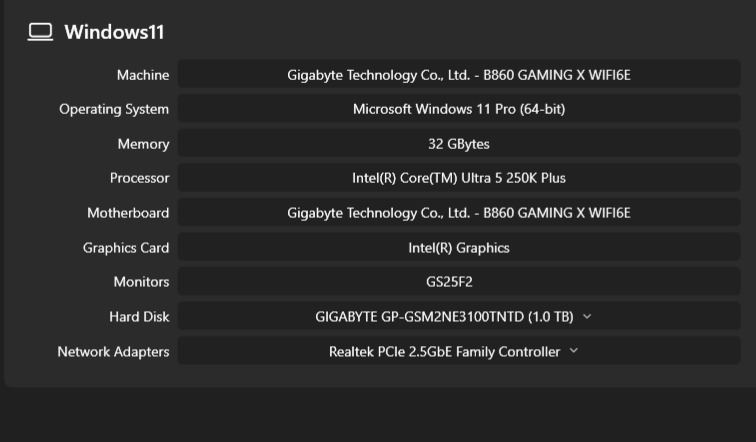This screenshot has width=756, height=442.
Task: Click the Hard Disk label
Action: (139, 317)
